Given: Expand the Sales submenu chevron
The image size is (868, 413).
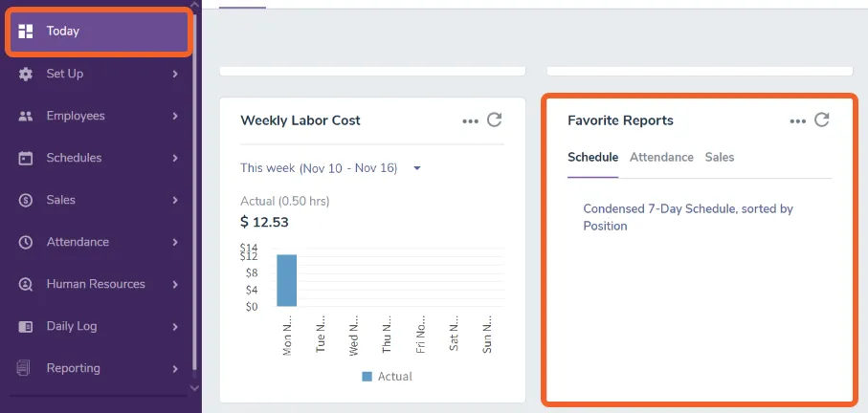Looking at the screenshot, I should click(x=175, y=200).
